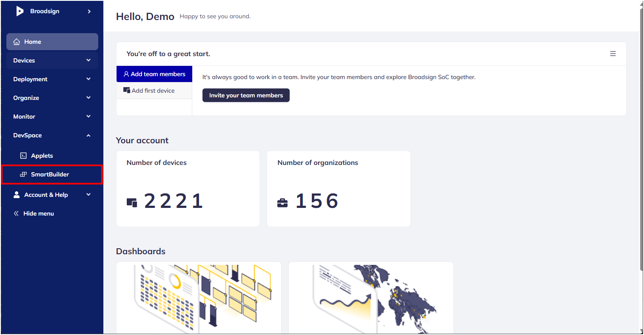Click the devices icon beside 2221
The image size is (644, 335).
pos(132,202)
